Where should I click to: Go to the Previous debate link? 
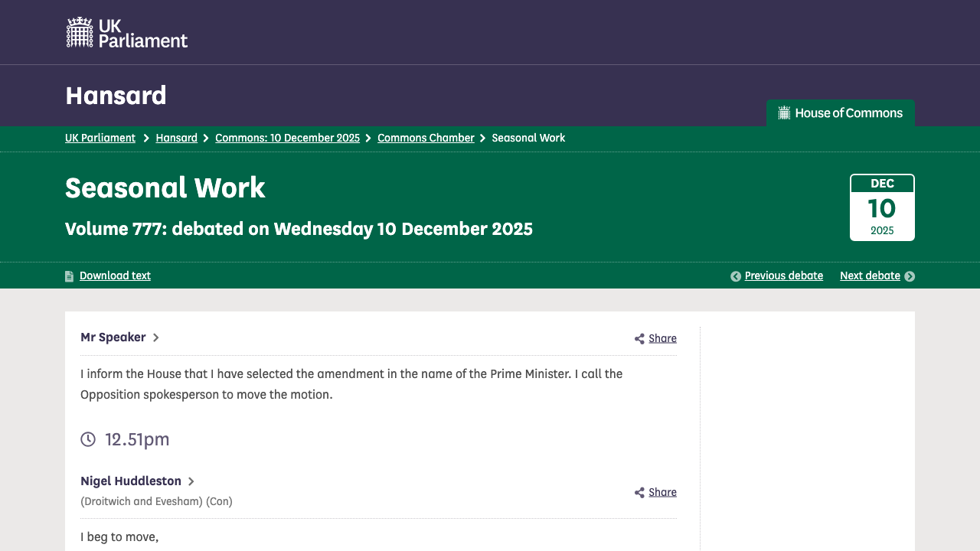pos(783,276)
